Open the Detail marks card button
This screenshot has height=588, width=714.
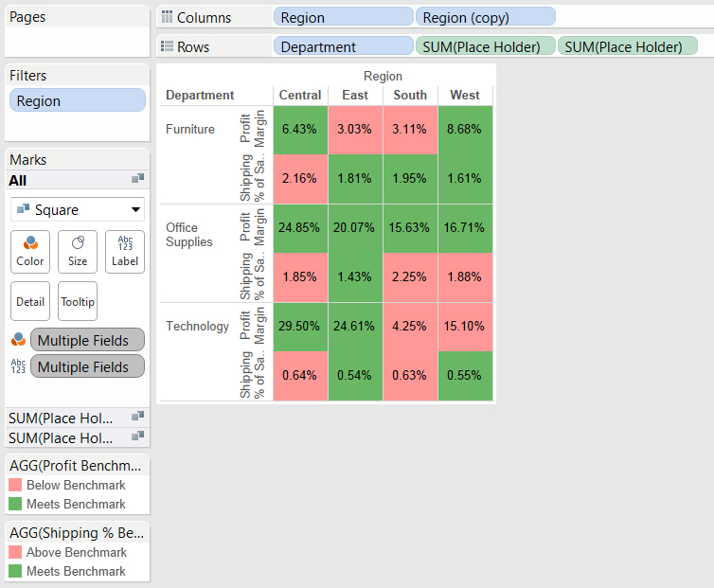point(30,301)
